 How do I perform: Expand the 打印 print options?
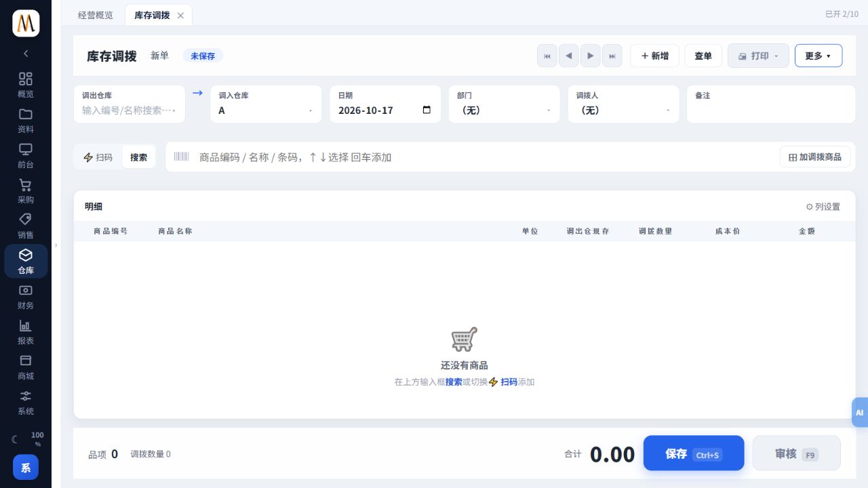pyautogui.click(x=758, y=56)
